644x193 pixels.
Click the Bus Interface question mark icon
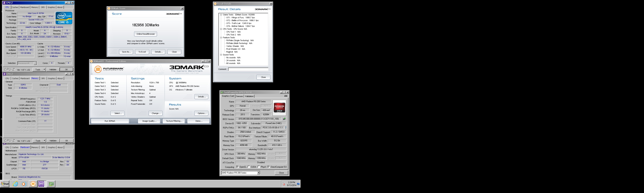[286, 128]
